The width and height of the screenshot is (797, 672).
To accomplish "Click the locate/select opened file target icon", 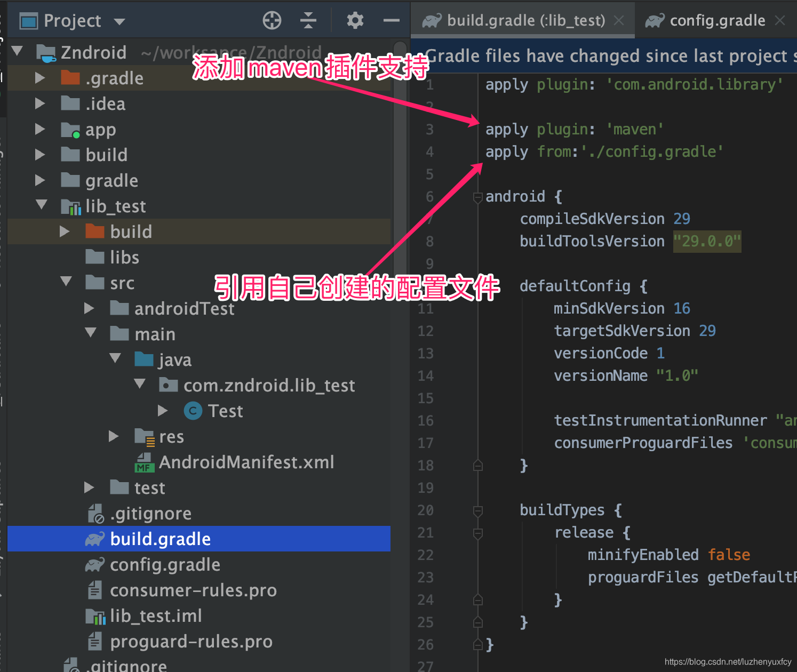I will [272, 20].
